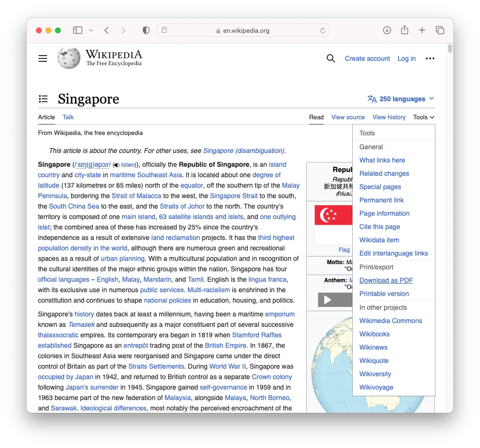Open the World War II link
Image resolution: width=480 pixels, height=448 pixels.
pos(227,366)
